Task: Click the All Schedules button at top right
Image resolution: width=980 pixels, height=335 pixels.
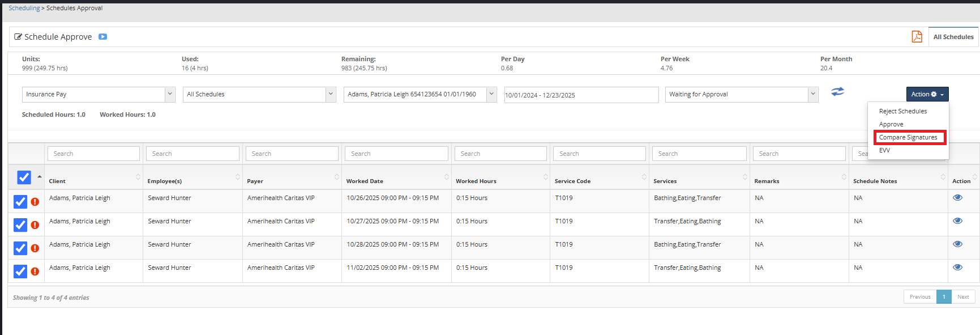Action: 953,37
